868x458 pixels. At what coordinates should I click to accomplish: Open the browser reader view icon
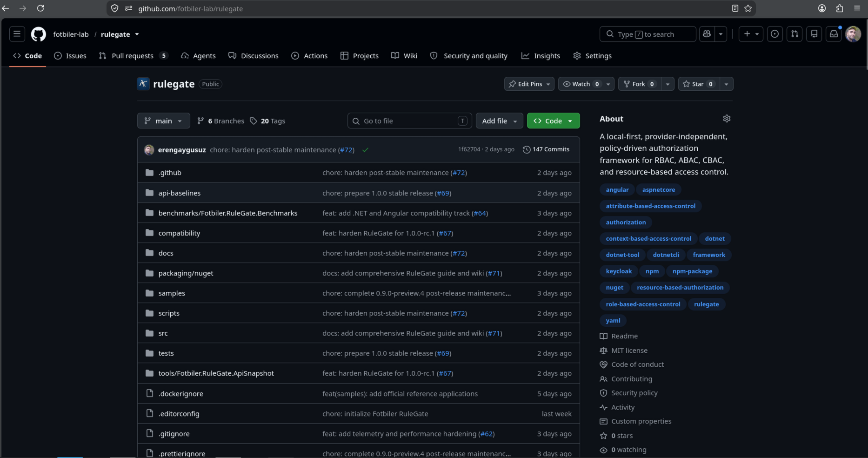point(735,8)
